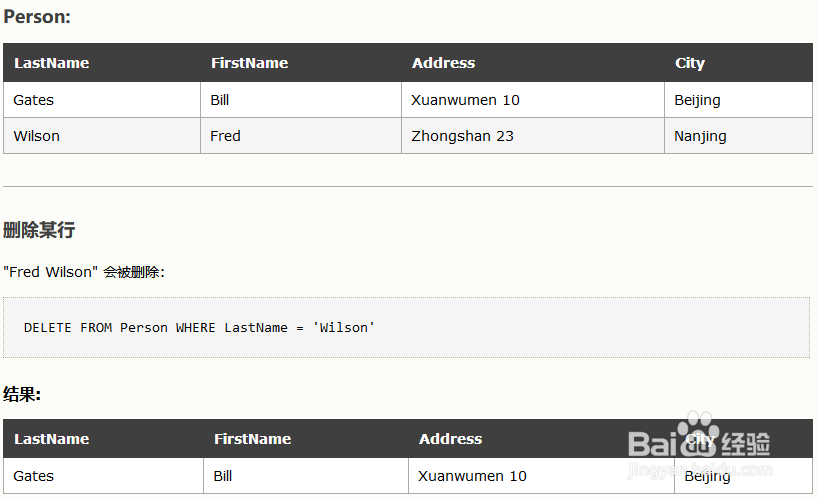Select FirstName header in the result table
818x498 pixels.
tap(252, 439)
